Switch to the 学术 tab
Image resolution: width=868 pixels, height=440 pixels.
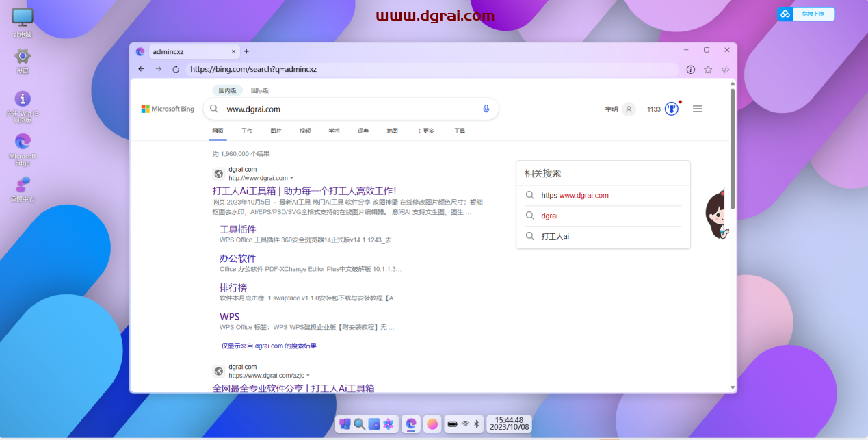coord(334,131)
